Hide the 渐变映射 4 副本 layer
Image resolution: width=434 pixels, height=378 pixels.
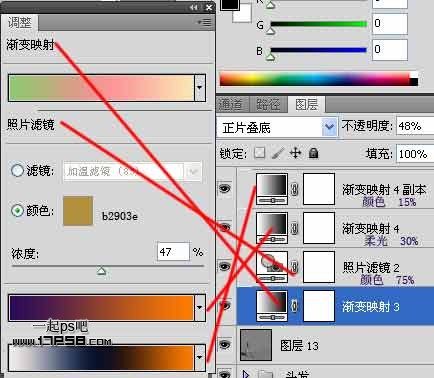[225, 189]
